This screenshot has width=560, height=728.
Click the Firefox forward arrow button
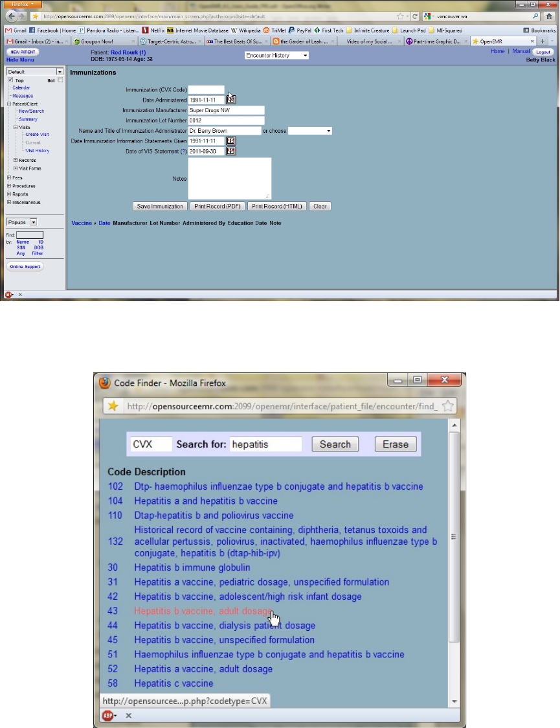[22, 16]
